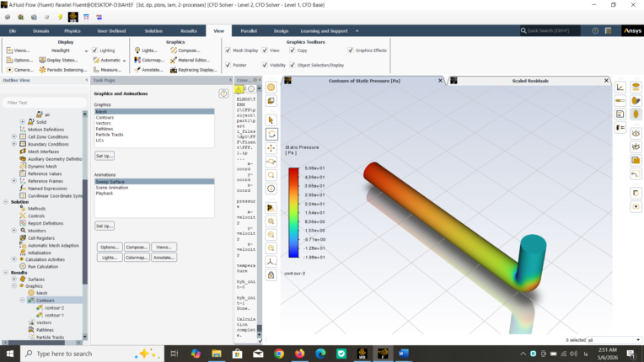Open File Explorer from the taskbar
This screenshot has width=644, height=362.
(x=217, y=354)
